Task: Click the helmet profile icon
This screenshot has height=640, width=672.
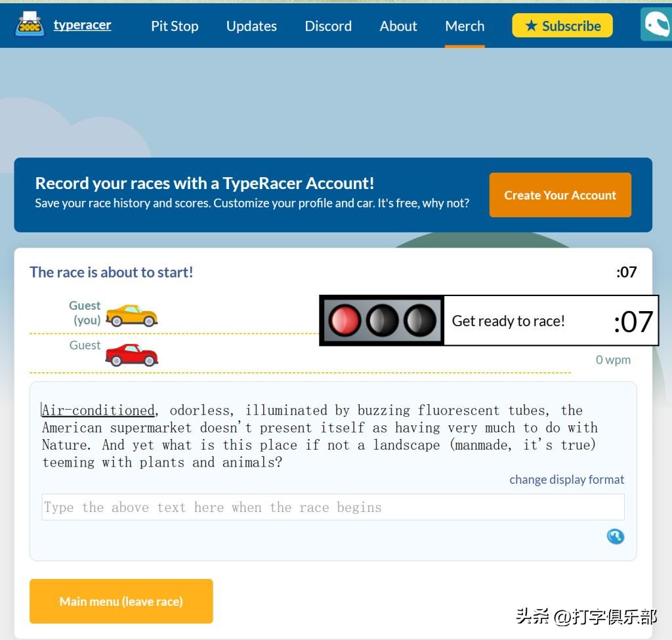Action: click(x=656, y=25)
